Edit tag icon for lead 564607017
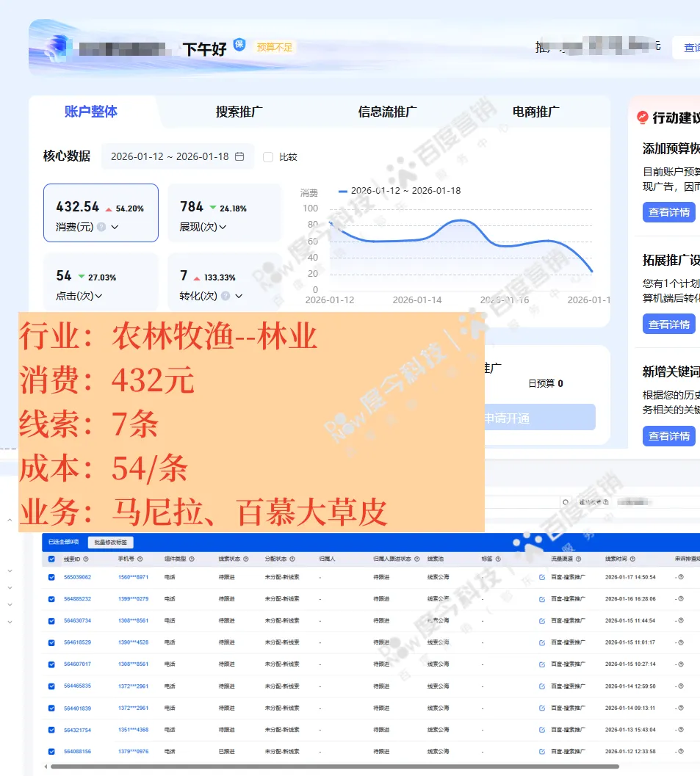This screenshot has height=776, width=700. click(x=542, y=664)
